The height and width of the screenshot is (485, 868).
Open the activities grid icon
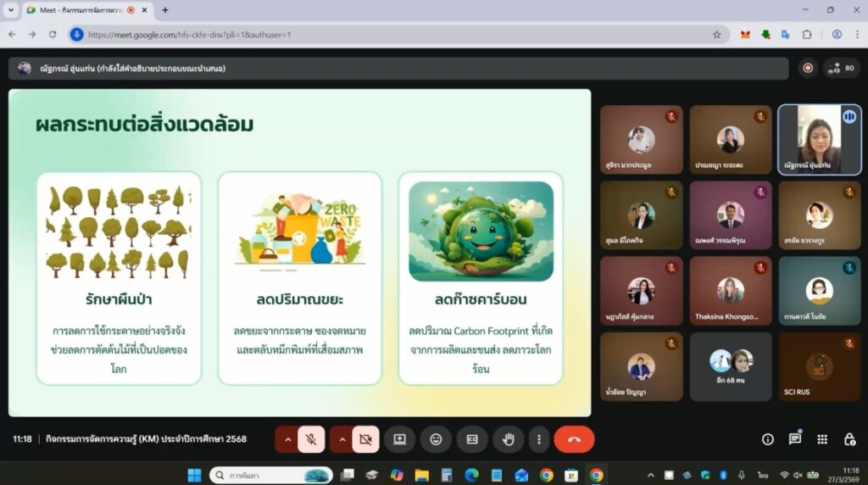coord(821,439)
